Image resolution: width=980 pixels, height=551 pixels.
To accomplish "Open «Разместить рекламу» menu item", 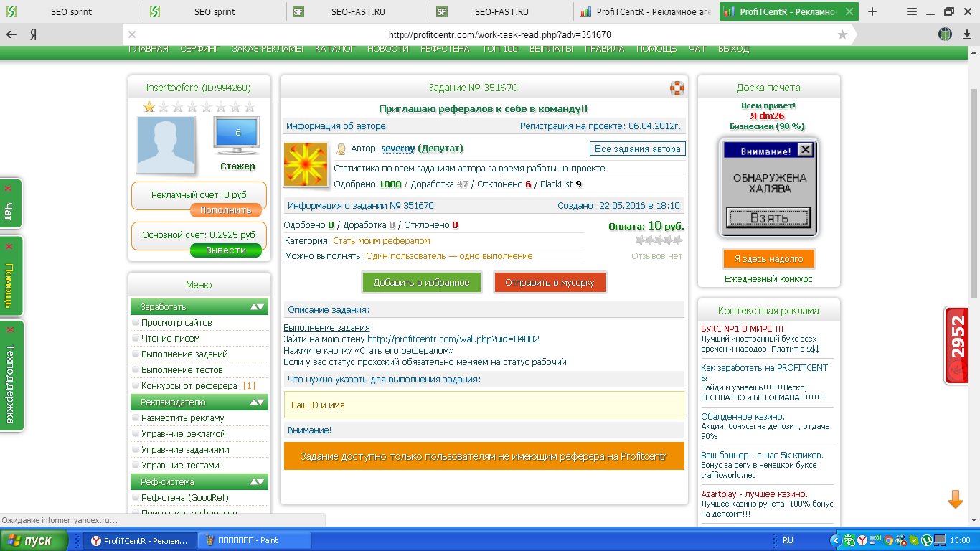I will [183, 418].
